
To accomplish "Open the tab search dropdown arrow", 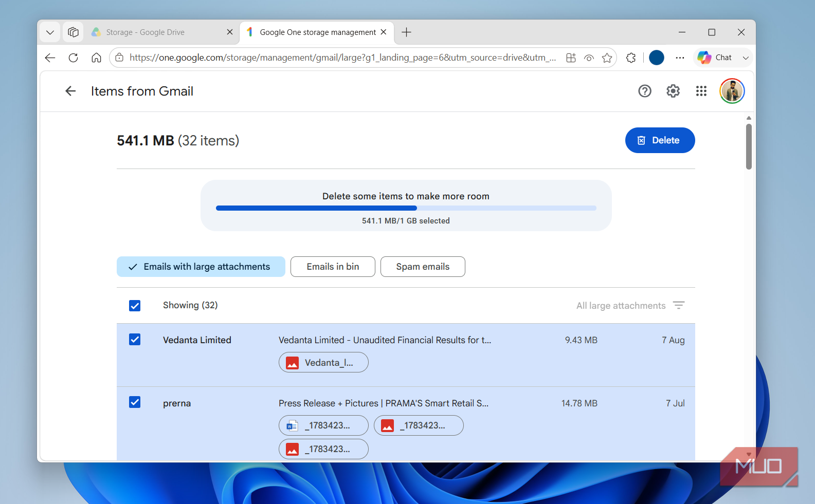I will pos(50,32).
